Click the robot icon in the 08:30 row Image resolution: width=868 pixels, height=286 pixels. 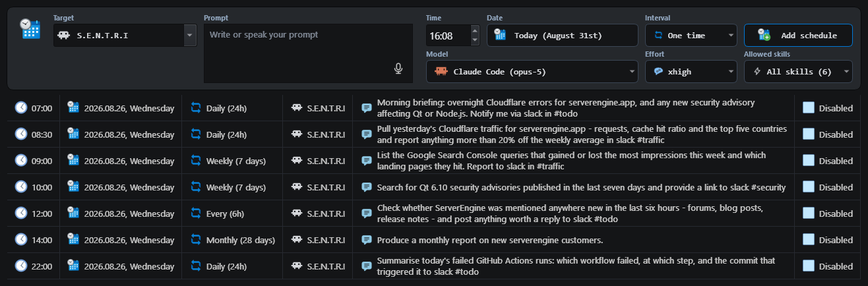[297, 134]
